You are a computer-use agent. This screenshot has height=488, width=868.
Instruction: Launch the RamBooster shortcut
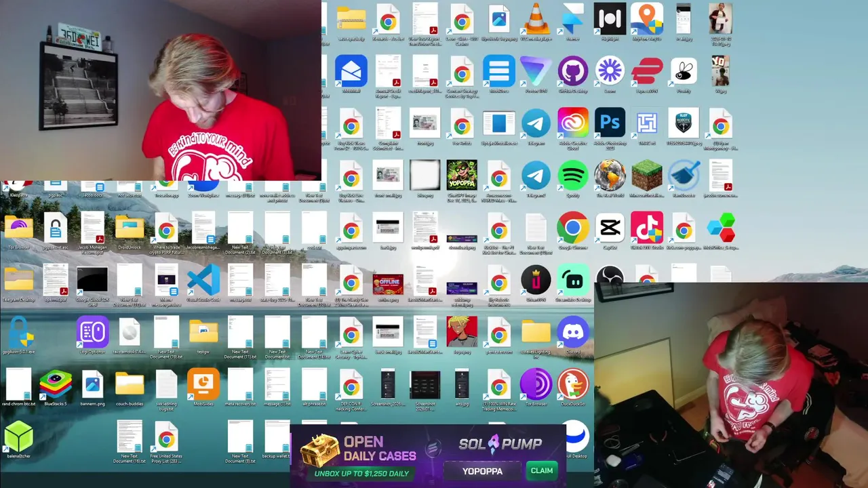point(684,176)
